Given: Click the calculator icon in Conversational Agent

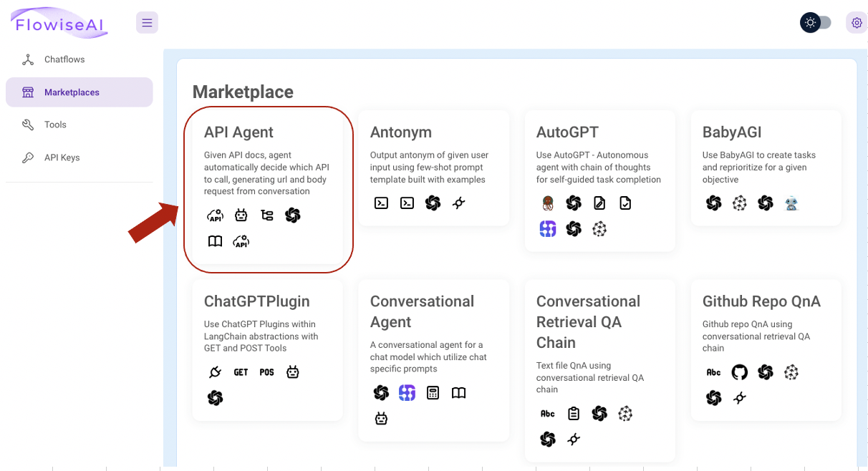Looking at the screenshot, I should click(433, 392).
